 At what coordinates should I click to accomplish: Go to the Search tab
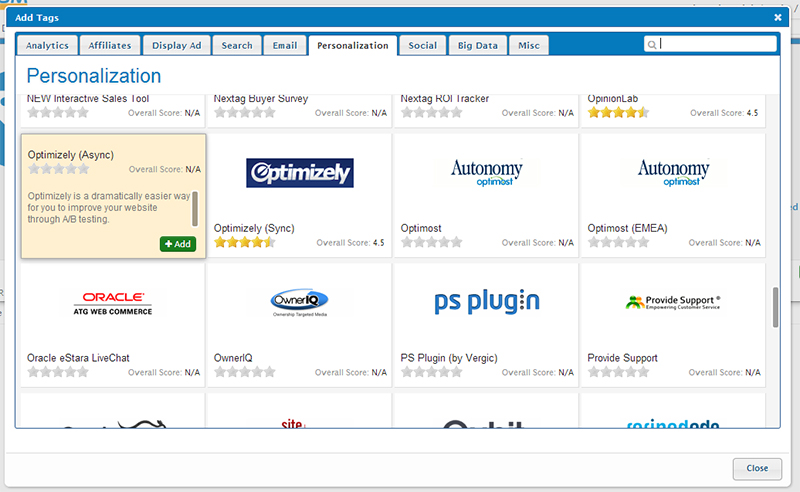tap(237, 45)
